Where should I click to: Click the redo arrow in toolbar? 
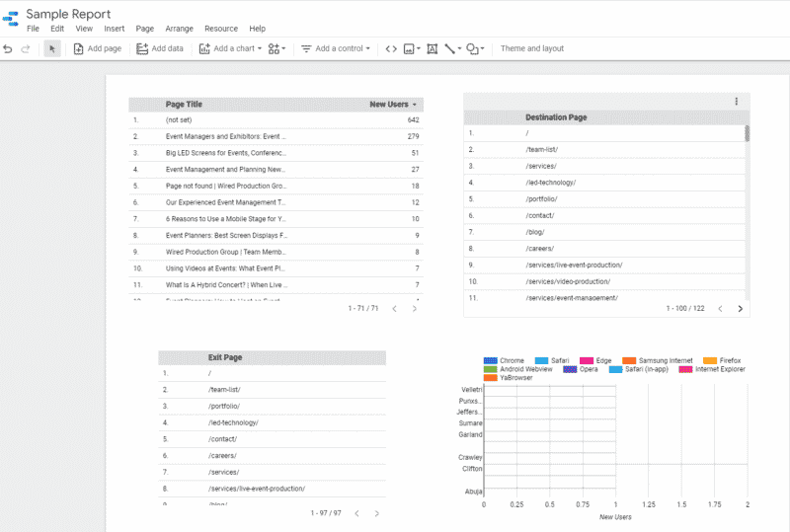[x=26, y=49]
